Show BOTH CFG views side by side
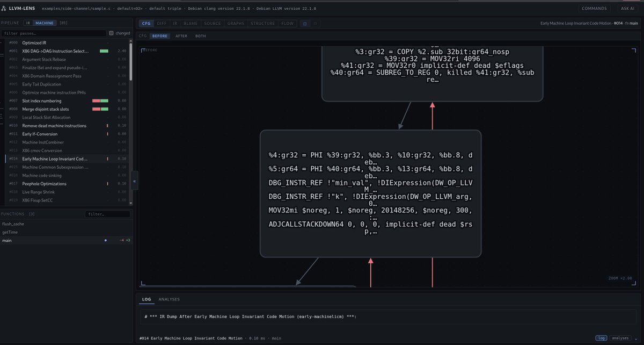This screenshot has width=644, height=345. [200, 36]
